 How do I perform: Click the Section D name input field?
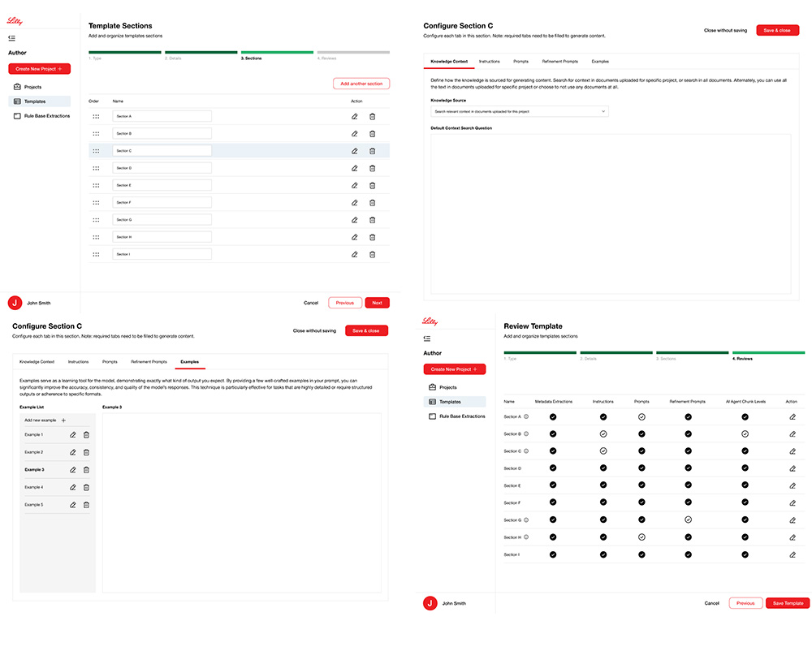pyautogui.click(x=162, y=168)
